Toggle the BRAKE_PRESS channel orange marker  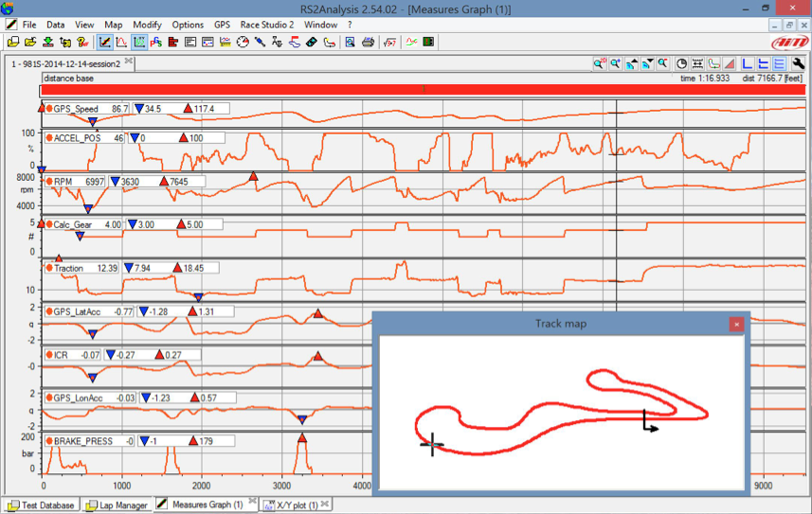tap(49, 441)
